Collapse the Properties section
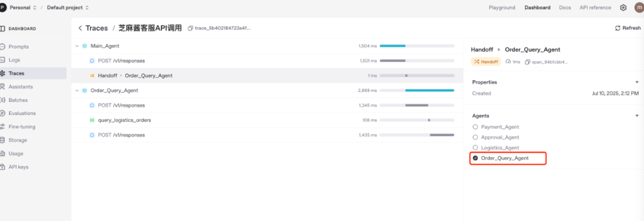The width and height of the screenshot is (644, 221). [637, 82]
